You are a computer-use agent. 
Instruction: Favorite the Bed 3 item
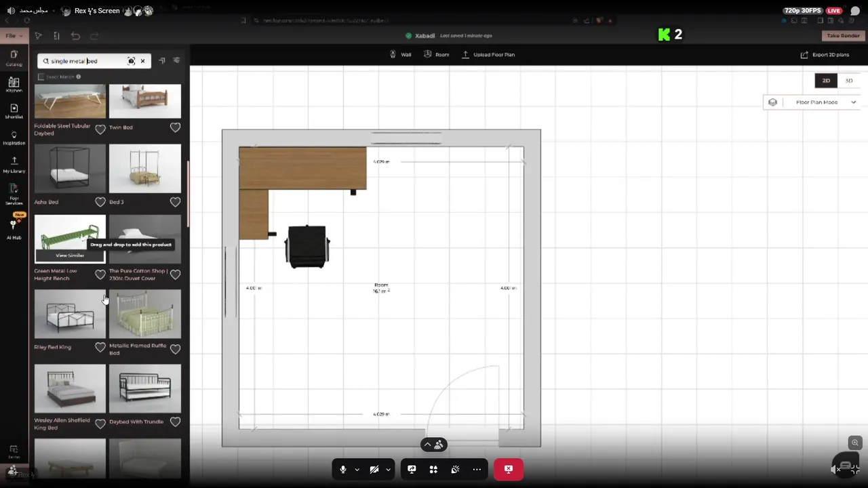(x=175, y=202)
